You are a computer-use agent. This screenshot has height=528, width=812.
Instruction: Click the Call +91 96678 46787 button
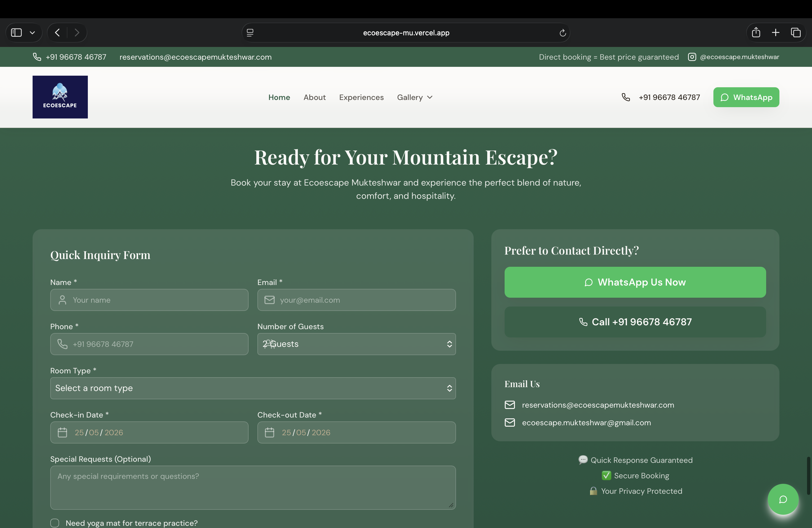(x=635, y=322)
